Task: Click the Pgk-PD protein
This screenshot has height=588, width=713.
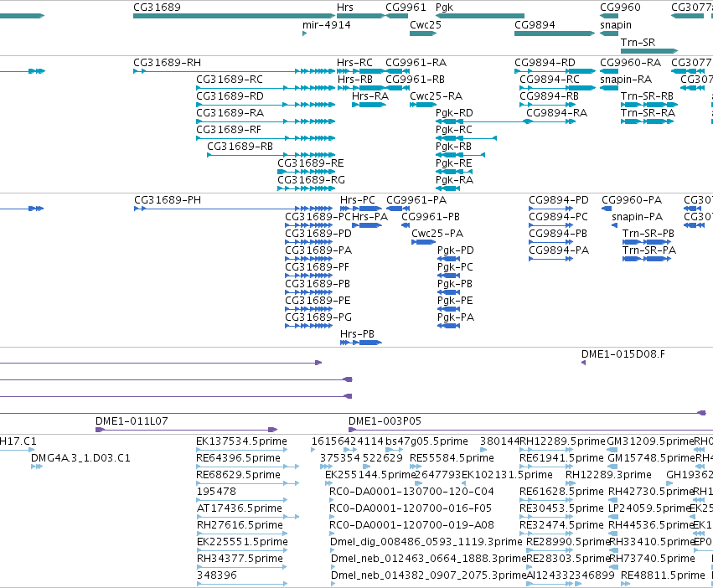Action: [x=448, y=259]
